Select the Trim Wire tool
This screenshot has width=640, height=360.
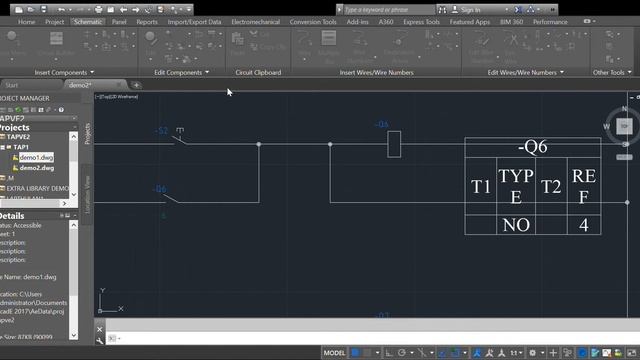pos(510,46)
